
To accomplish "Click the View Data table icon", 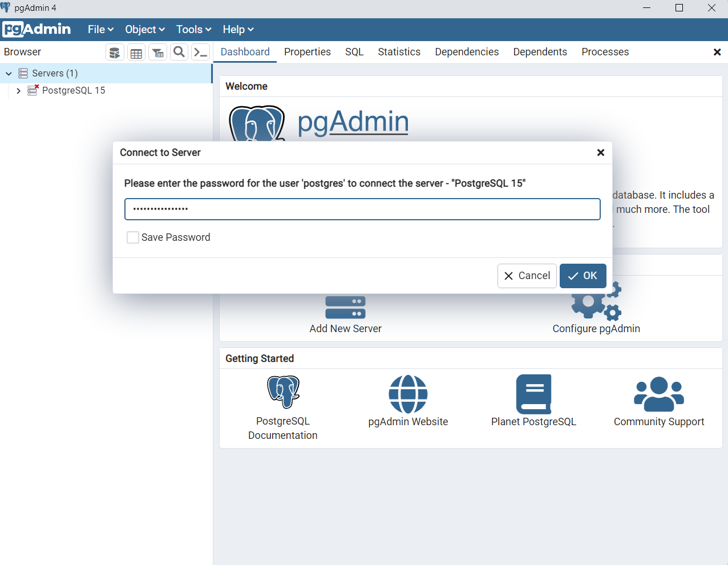I will point(136,53).
